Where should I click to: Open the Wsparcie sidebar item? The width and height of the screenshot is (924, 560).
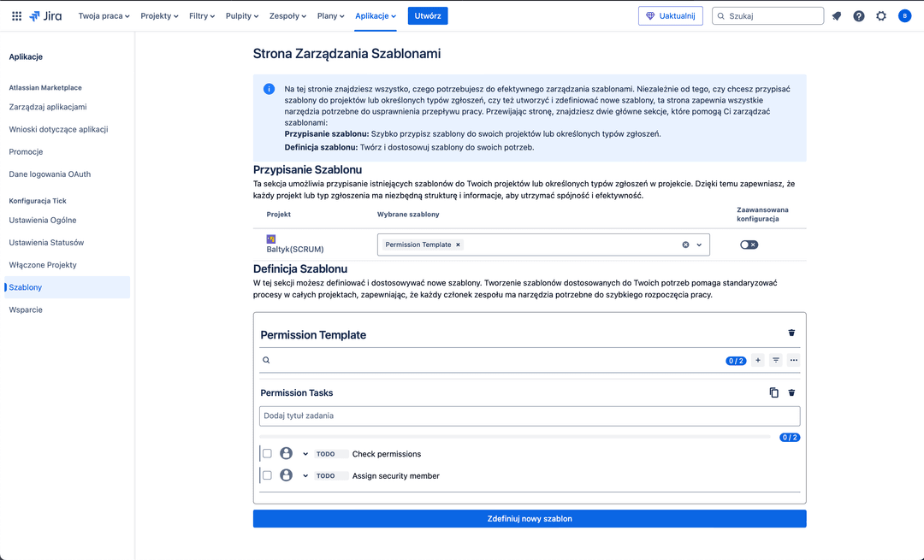click(26, 309)
